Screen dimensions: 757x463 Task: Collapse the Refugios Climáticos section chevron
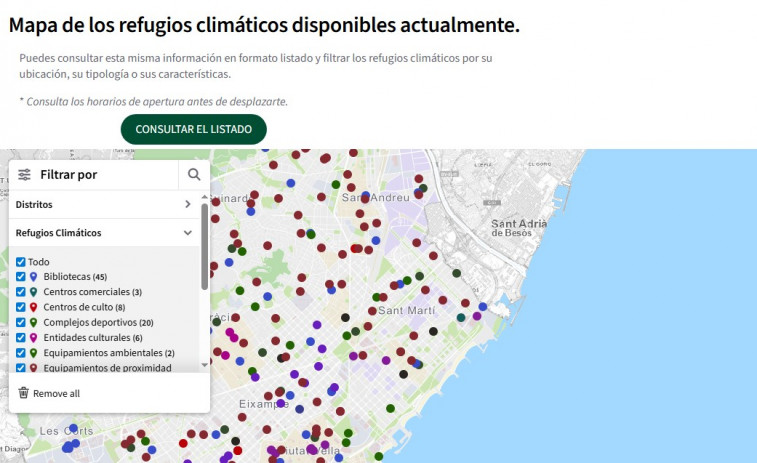click(188, 233)
